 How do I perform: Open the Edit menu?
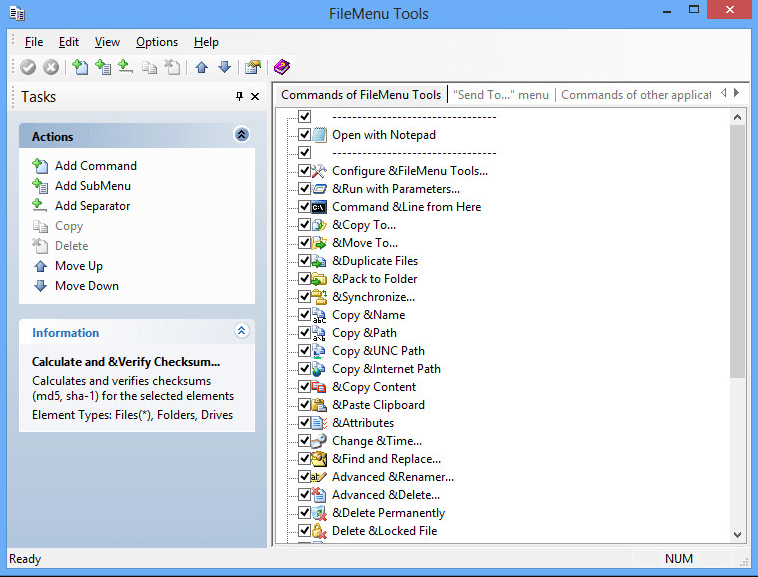pyautogui.click(x=69, y=42)
